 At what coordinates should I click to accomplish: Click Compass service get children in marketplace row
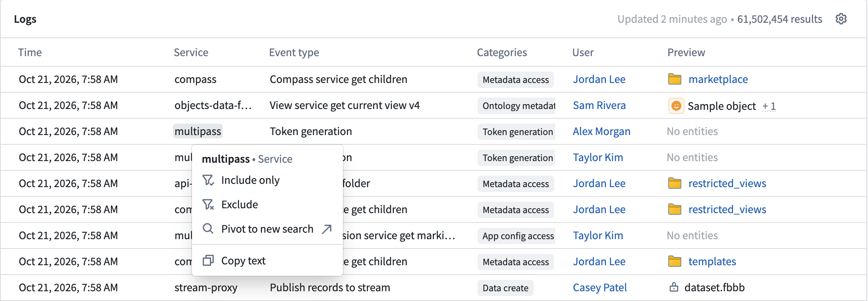[x=338, y=79]
